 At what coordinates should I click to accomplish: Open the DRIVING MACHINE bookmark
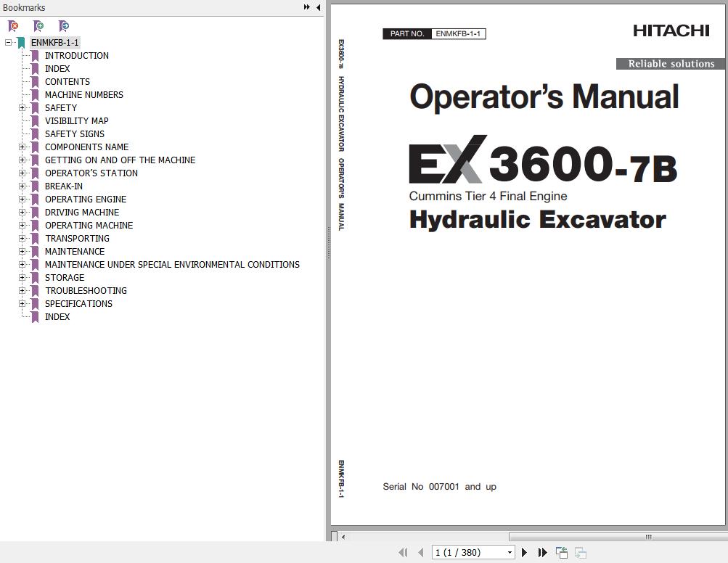coord(82,212)
